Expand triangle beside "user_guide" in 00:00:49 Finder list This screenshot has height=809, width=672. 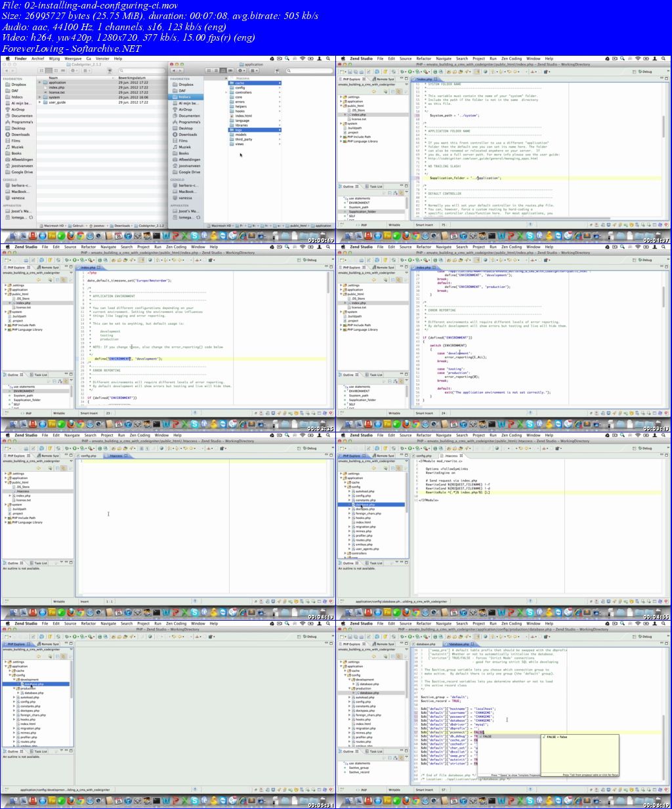pyautogui.click(x=39, y=102)
